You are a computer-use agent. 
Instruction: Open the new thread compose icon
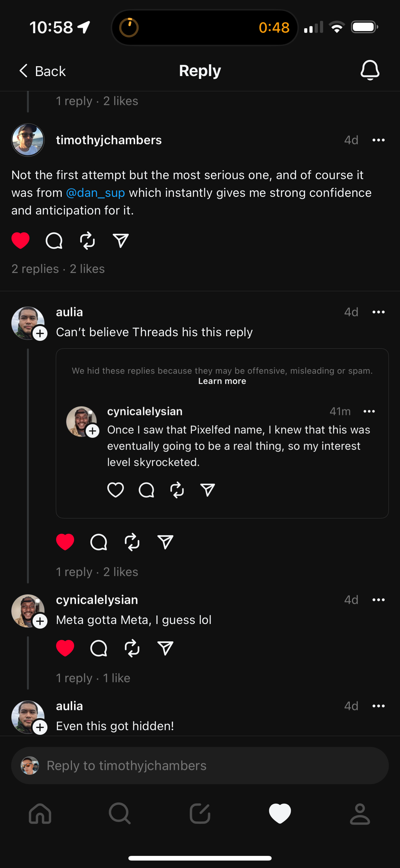[200, 814]
